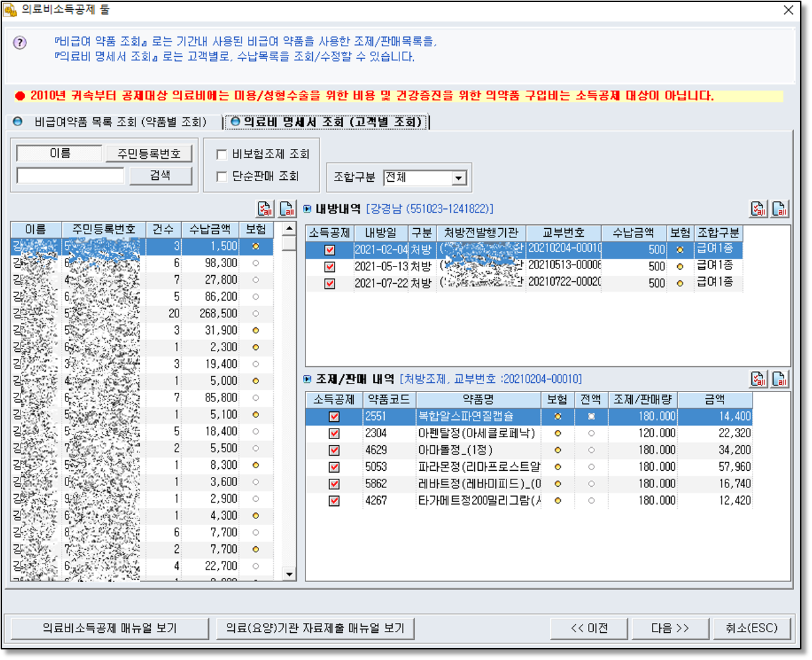Enable 단순판매 조회 checkbox
This screenshot has height=660, width=812.
pos(222,177)
